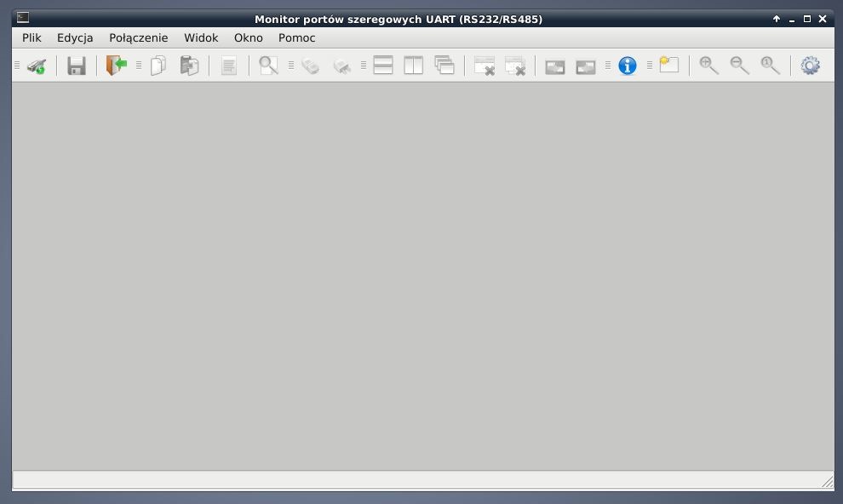Click the copy documents icon
This screenshot has width=843, height=504.
158,66
